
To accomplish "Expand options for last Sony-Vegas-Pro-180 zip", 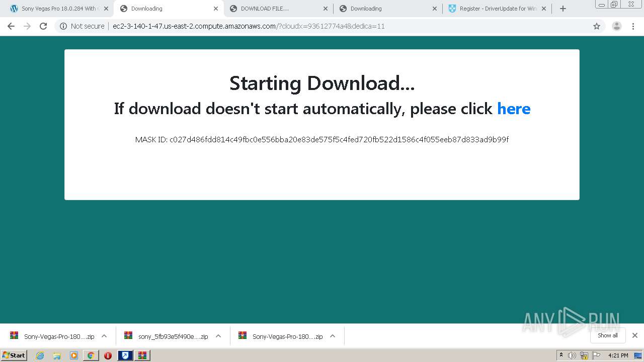I will pos(333,336).
